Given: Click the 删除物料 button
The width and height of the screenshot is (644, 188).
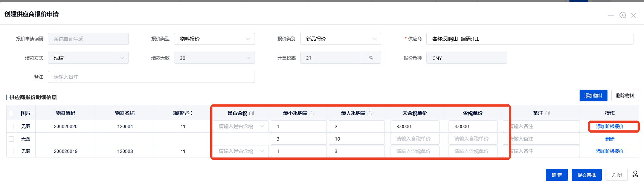Looking at the screenshot, I should [625, 95].
